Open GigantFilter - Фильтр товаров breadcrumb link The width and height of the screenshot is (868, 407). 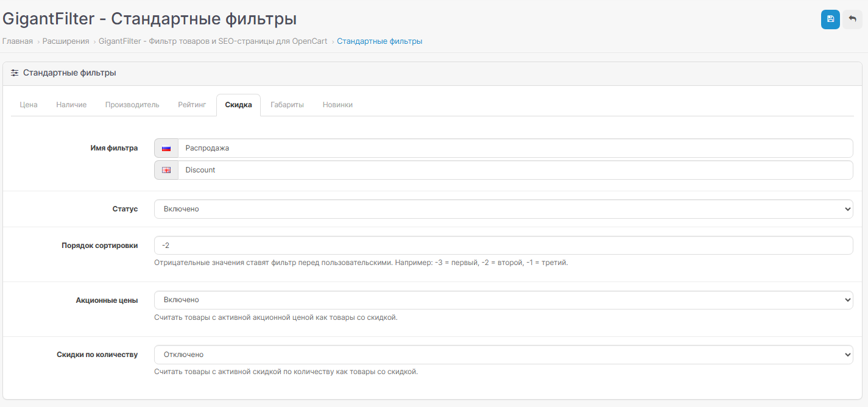tap(213, 41)
